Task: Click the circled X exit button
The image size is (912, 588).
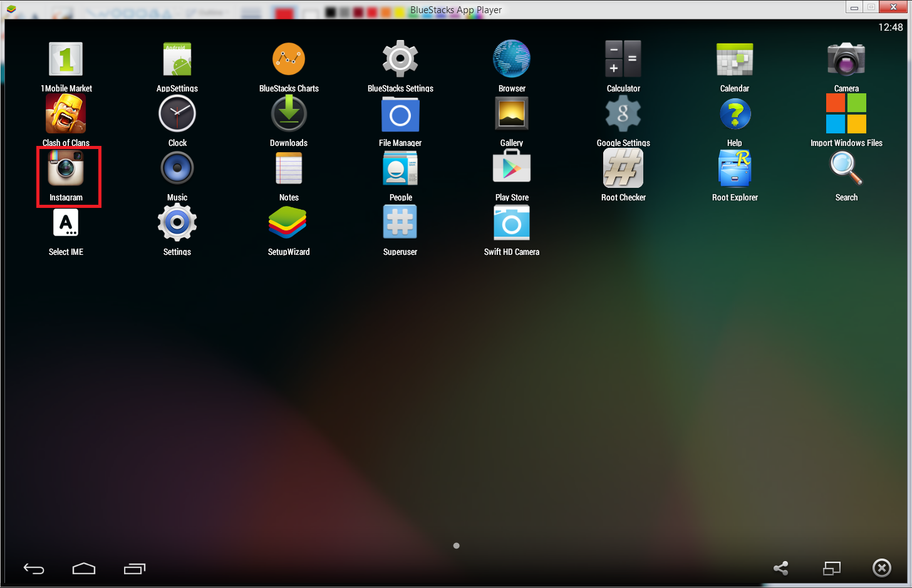Action: click(x=882, y=568)
